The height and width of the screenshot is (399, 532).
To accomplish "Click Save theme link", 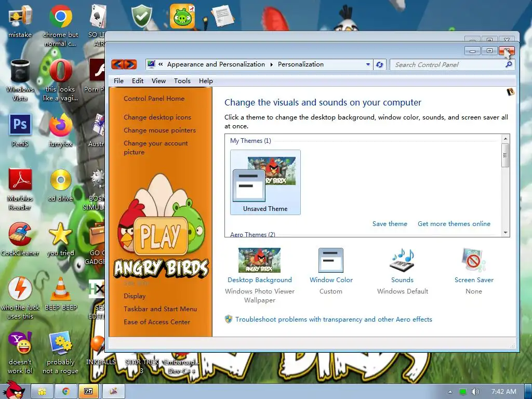I will 390,223.
